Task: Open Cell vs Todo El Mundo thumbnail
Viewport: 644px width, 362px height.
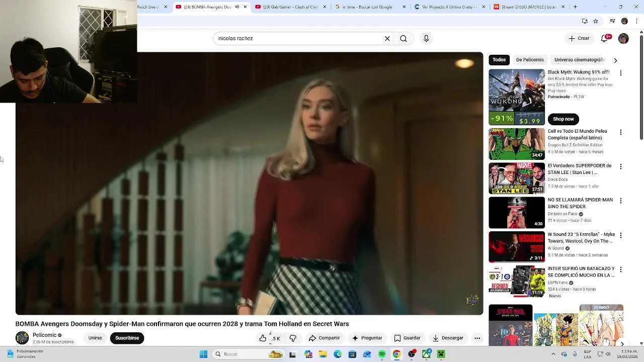Action: coord(517,144)
